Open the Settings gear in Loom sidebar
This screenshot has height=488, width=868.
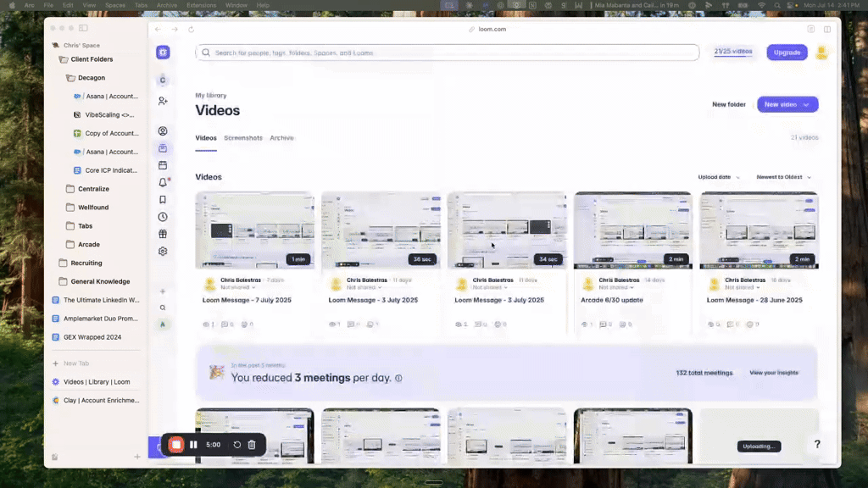click(x=163, y=252)
